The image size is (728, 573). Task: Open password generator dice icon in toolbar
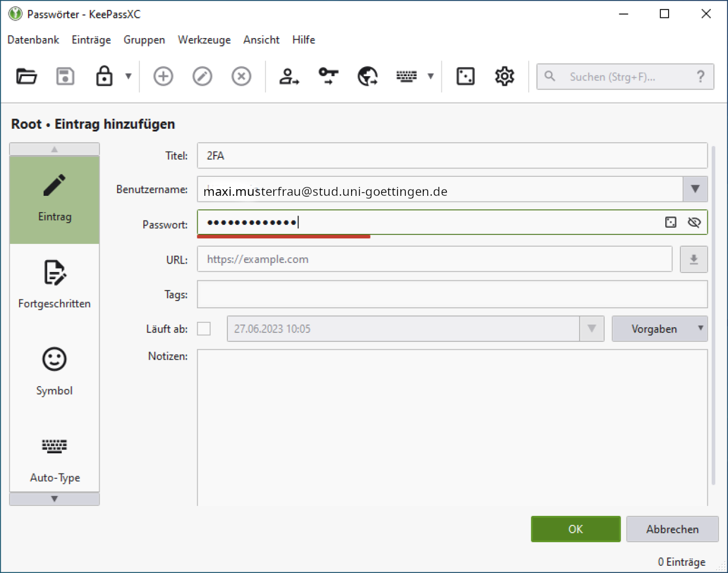(465, 76)
